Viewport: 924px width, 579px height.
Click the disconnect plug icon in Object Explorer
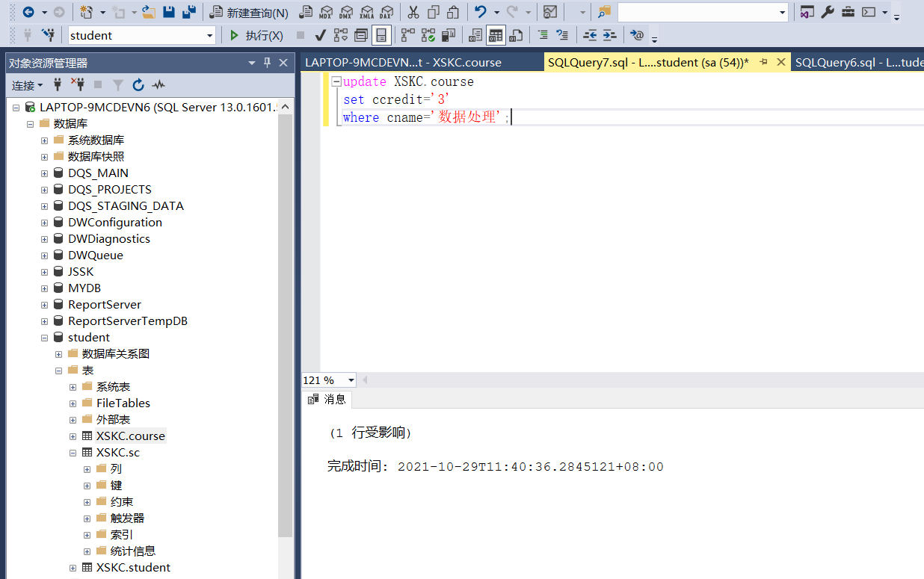pos(78,85)
